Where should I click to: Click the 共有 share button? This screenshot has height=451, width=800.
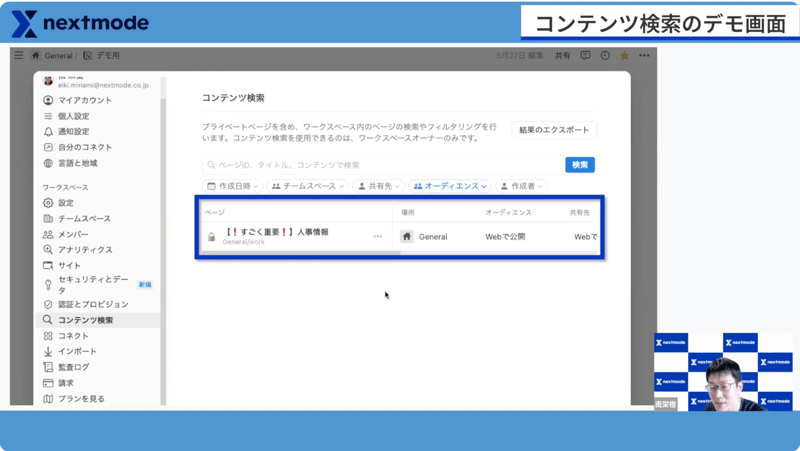[x=562, y=56]
